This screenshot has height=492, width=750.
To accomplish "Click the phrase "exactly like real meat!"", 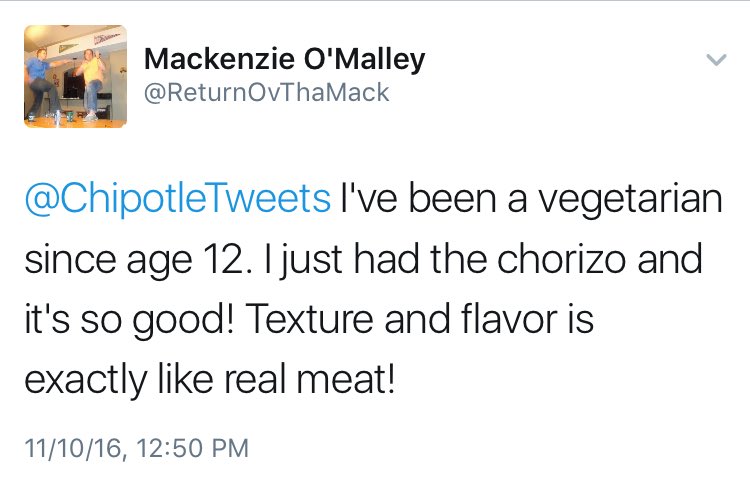I will coord(210,381).
